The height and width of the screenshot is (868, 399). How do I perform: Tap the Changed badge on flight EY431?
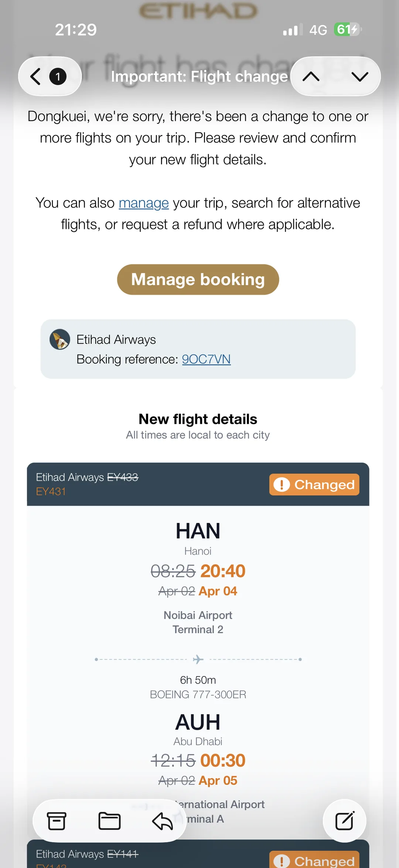coord(314,484)
